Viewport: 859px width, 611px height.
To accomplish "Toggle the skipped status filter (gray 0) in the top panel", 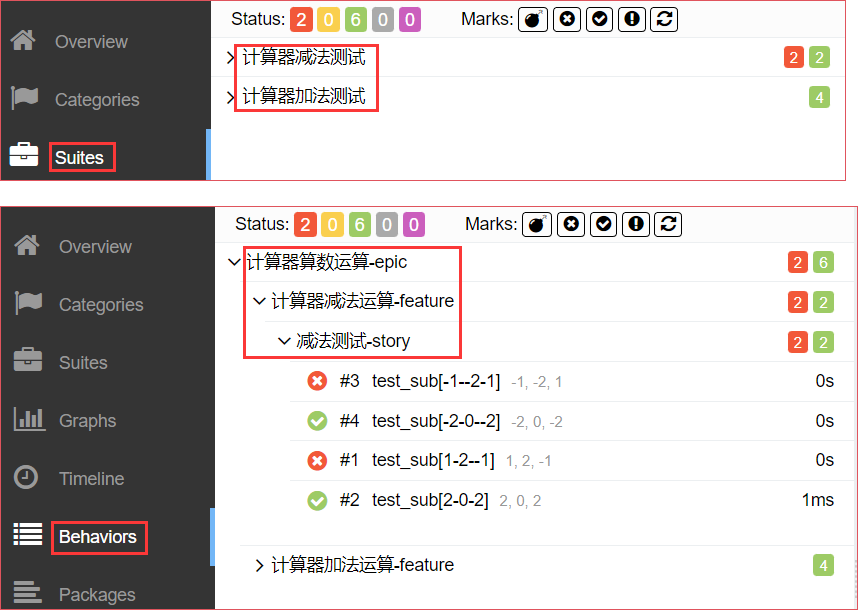I will coord(382,20).
